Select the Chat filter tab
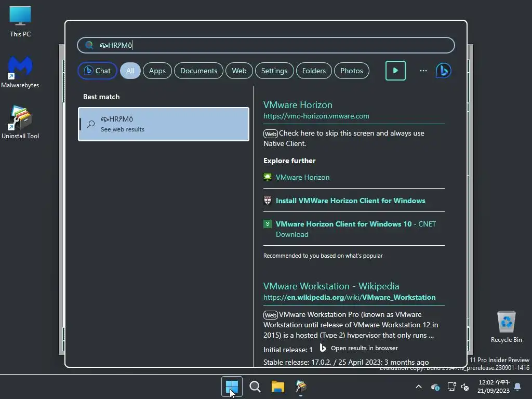532x399 pixels. pyautogui.click(x=97, y=71)
